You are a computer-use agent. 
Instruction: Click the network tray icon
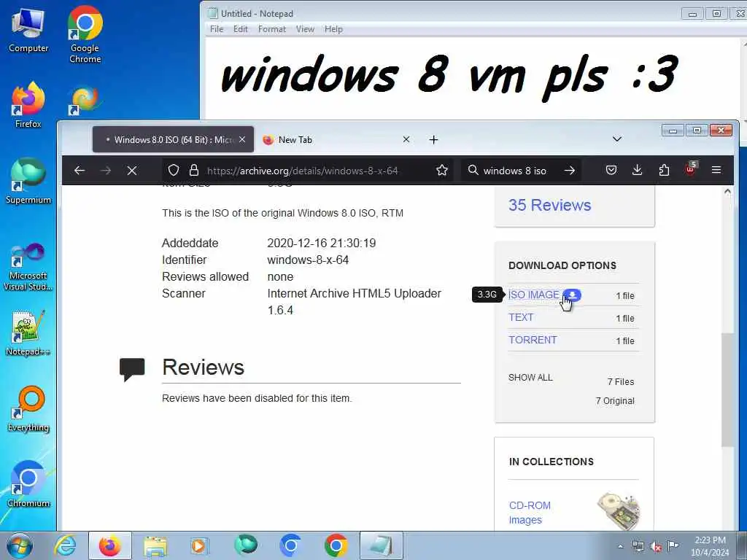coord(638,547)
